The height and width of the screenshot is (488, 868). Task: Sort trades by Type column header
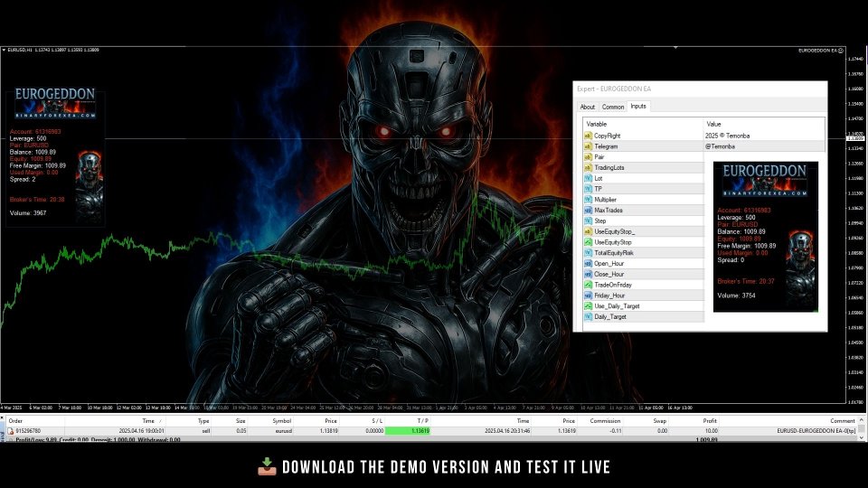tap(203, 421)
